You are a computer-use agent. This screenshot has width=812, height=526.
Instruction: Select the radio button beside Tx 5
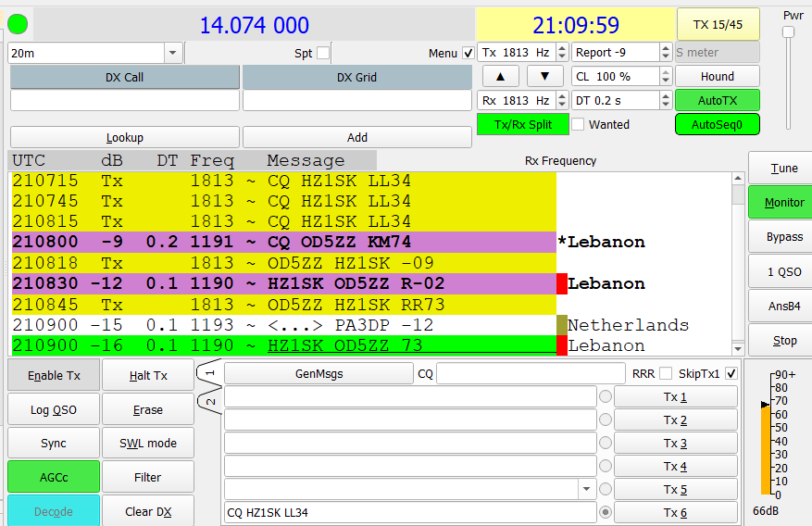point(606,489)
